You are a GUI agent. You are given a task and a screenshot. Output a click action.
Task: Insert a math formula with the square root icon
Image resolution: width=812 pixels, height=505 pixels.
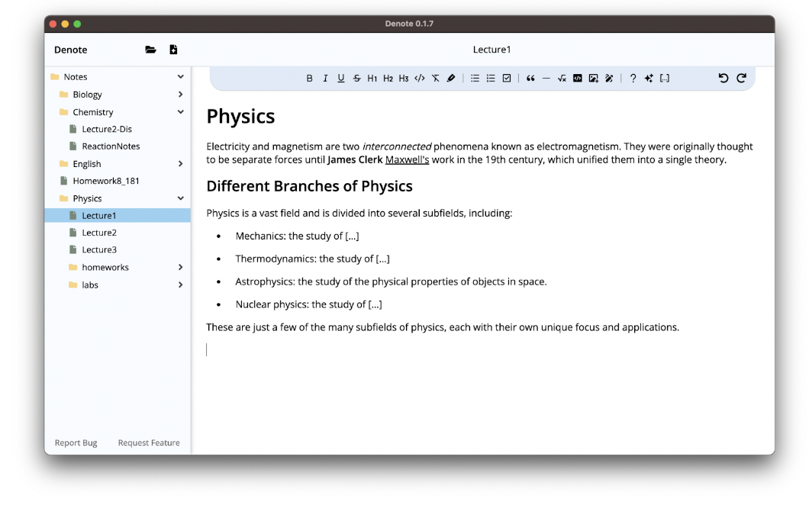click(562, 78)
